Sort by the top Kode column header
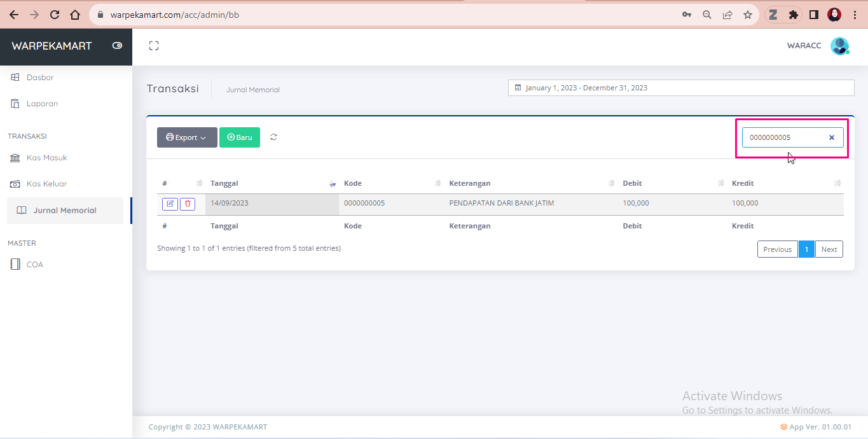Screen dimensions: 868x439 (392, 183)
